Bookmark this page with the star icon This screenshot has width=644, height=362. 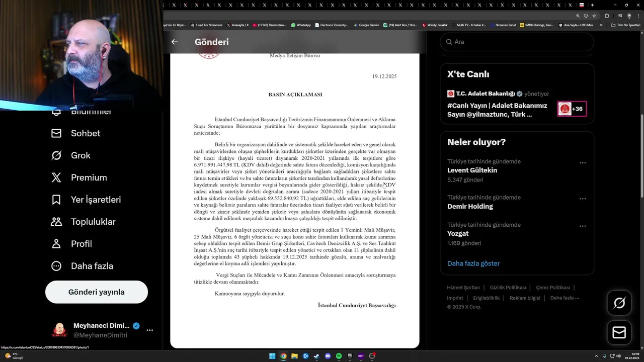pyautogui.click(x=594, y=16)
